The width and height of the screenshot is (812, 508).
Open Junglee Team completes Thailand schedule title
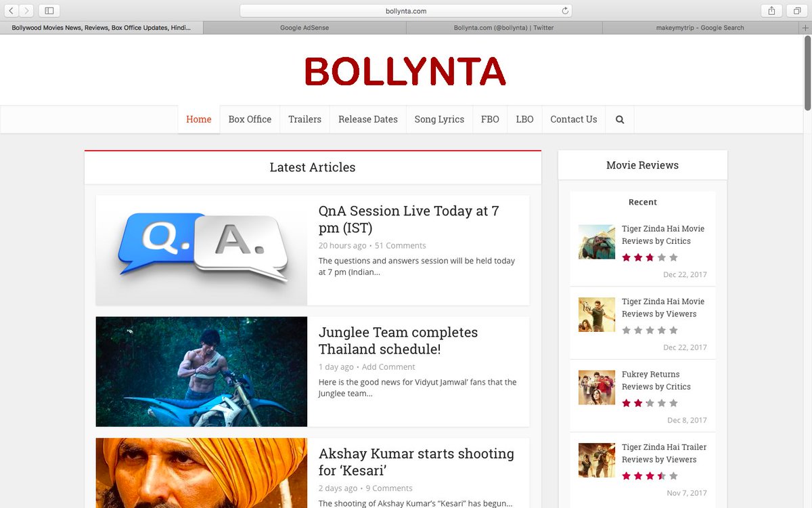coord(398,341)
